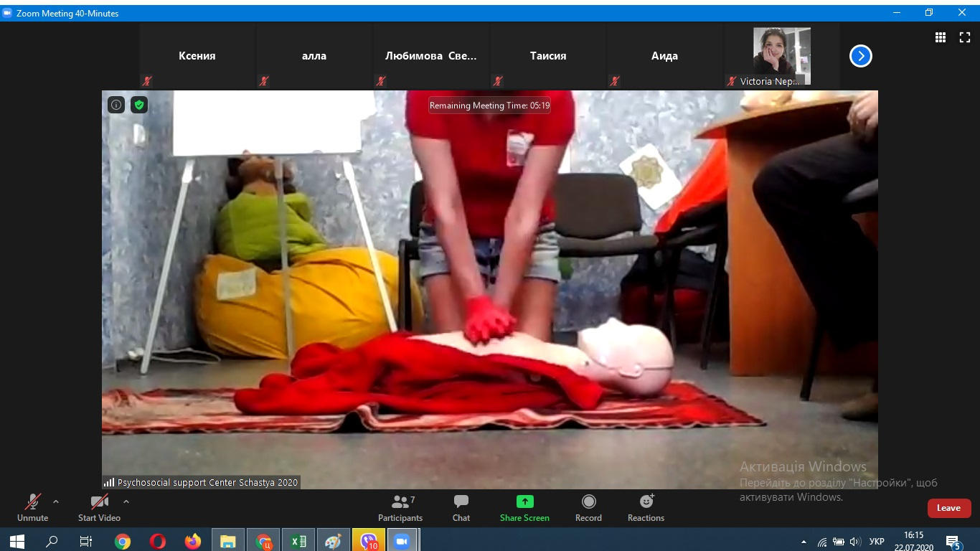Select Таисия participant tile
Viewport: 980px width, 551px height.
548,56
